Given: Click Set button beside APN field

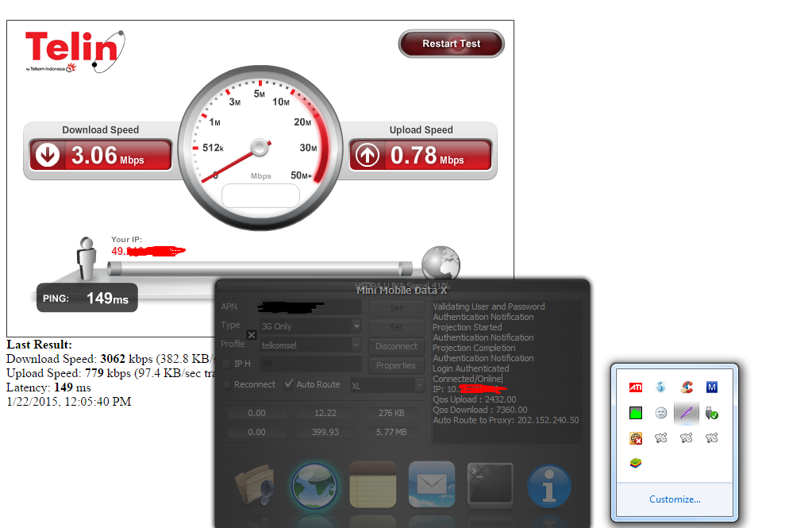Looking at the screenshot, I should 396,308.
